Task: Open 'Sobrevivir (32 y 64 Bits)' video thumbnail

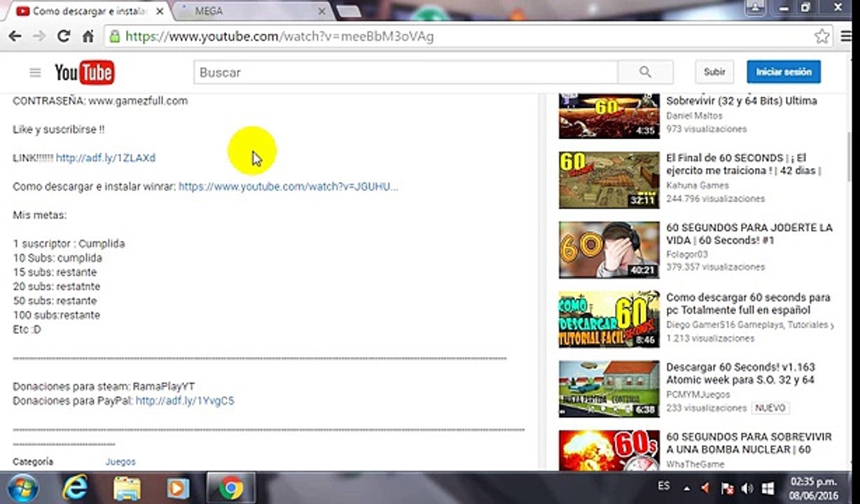Action: click(609, 116)
